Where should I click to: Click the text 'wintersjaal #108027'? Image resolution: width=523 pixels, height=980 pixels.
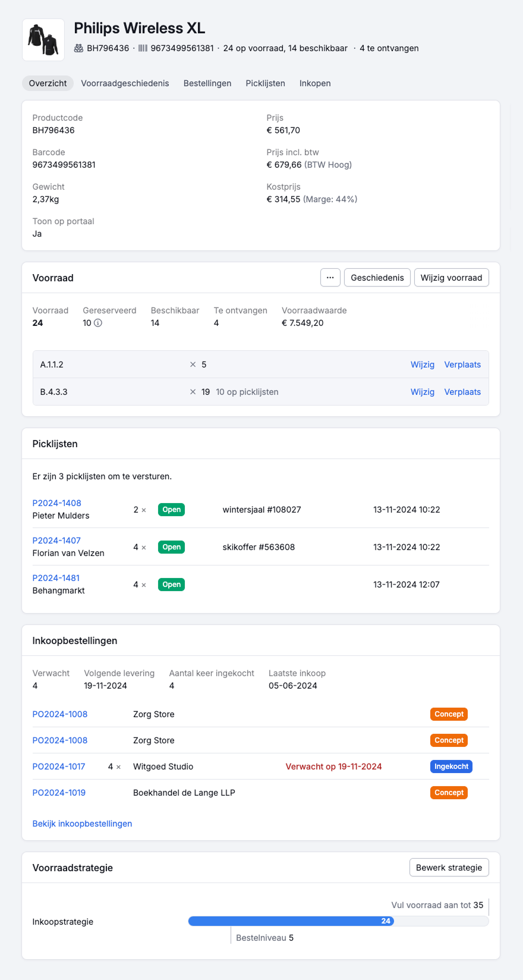point(262,510)
